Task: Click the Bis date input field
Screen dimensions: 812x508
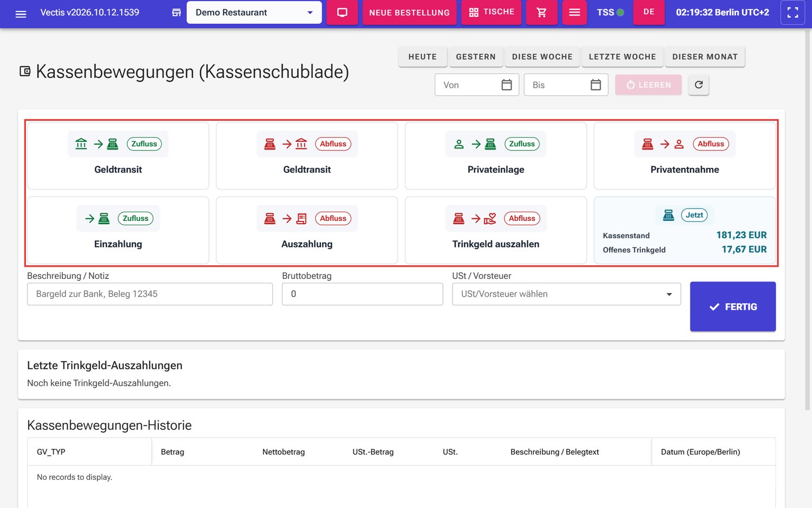Action: (x=566, y=85)
